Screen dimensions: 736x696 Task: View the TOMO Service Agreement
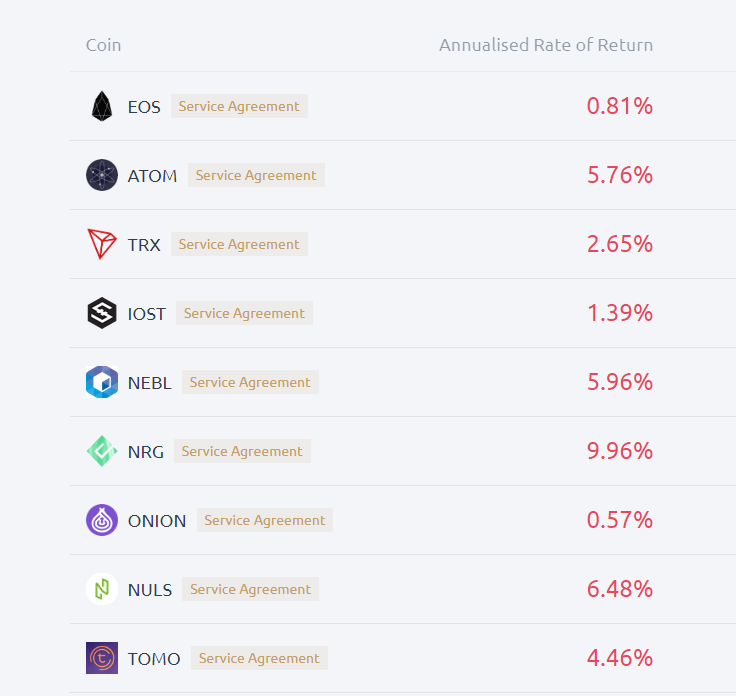coord(259,658)
